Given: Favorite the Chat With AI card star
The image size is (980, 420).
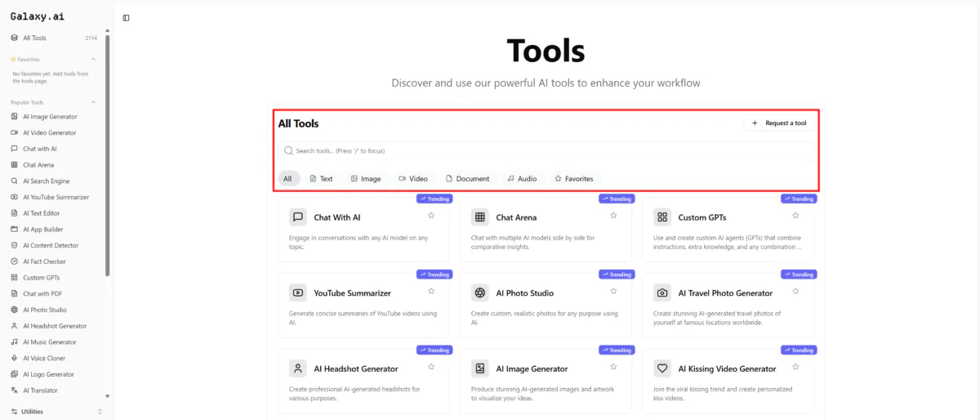Looking at the screenshot, I should click(x=431, y=216).
